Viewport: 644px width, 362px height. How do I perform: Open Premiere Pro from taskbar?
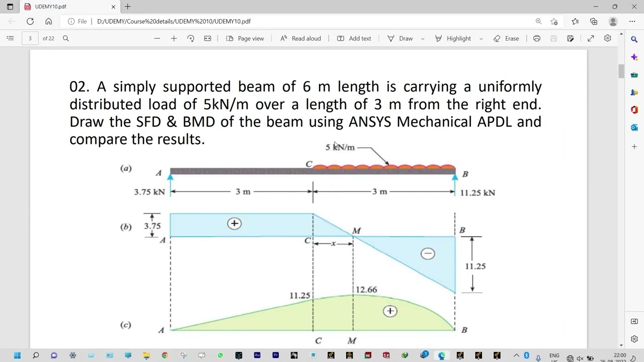(276, 355)
